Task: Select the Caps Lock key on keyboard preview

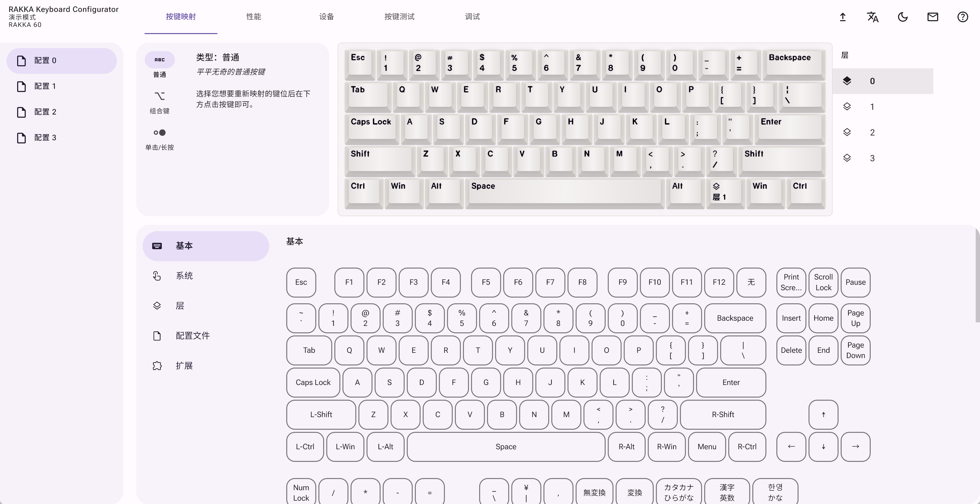Action: tap(372, 129)
